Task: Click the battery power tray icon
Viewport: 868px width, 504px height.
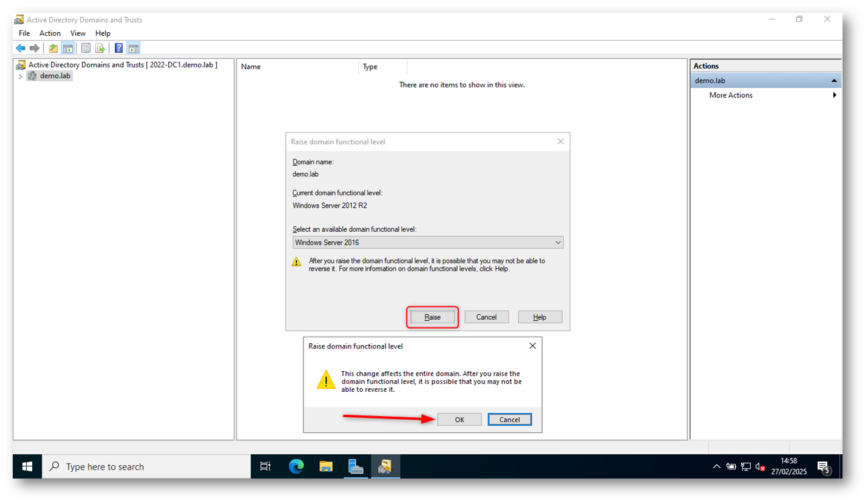Action: (731, 467)
